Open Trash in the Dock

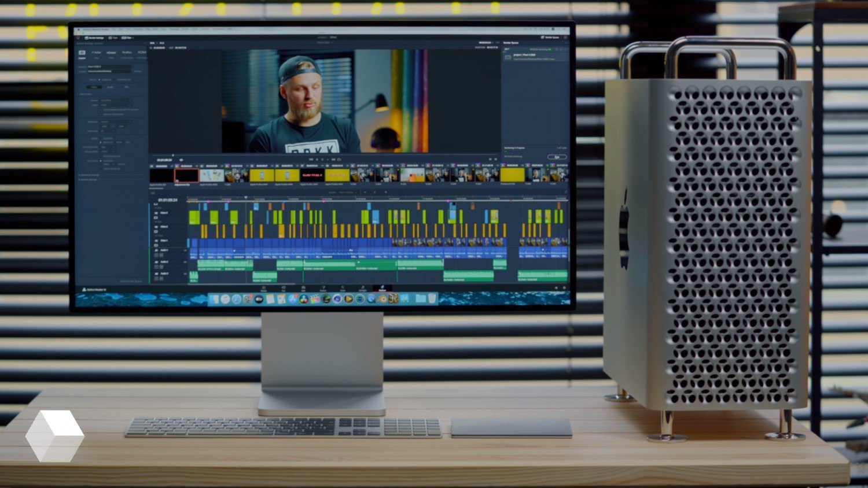pos(432,298)
